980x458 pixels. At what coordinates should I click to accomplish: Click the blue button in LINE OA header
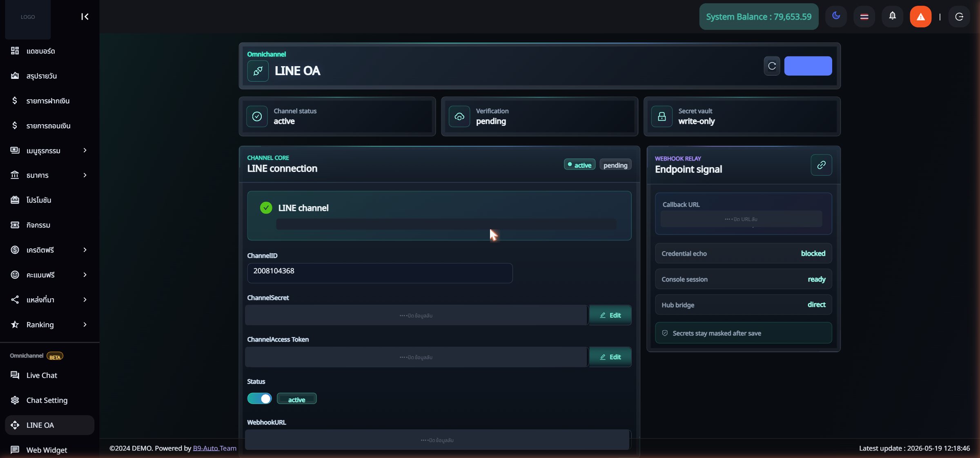[x=808, y=66]
